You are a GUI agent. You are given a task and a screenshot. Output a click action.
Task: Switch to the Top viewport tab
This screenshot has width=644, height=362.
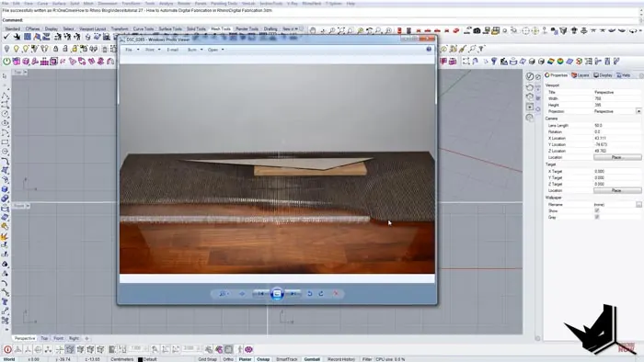pos(44,338)
